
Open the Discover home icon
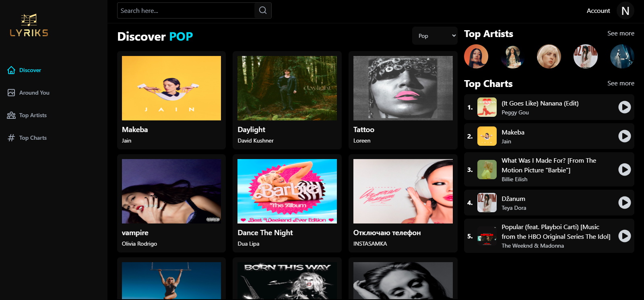11,70
